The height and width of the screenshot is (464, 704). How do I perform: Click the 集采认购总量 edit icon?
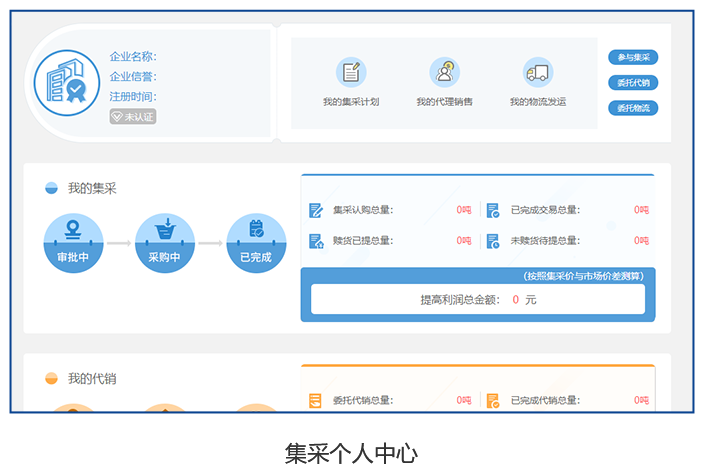[x=316, y=210]
